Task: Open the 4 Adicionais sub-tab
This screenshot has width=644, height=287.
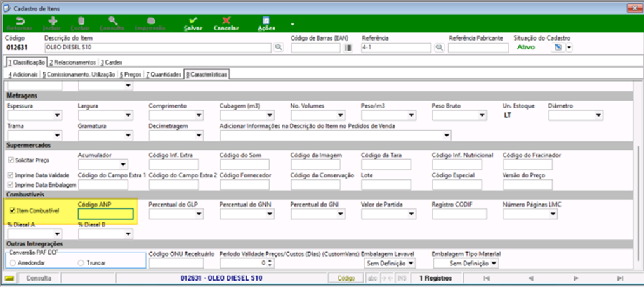Action: click(23, 75)
